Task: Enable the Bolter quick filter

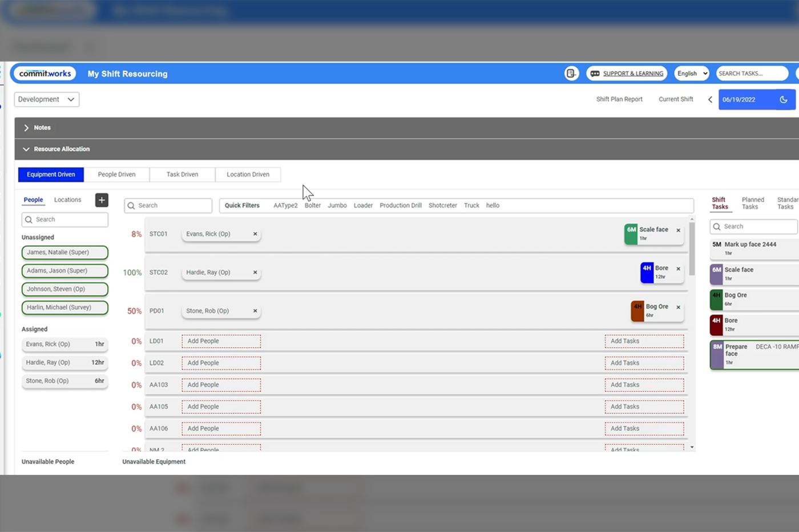Action: pyautogui.click(x=312, y=205)
